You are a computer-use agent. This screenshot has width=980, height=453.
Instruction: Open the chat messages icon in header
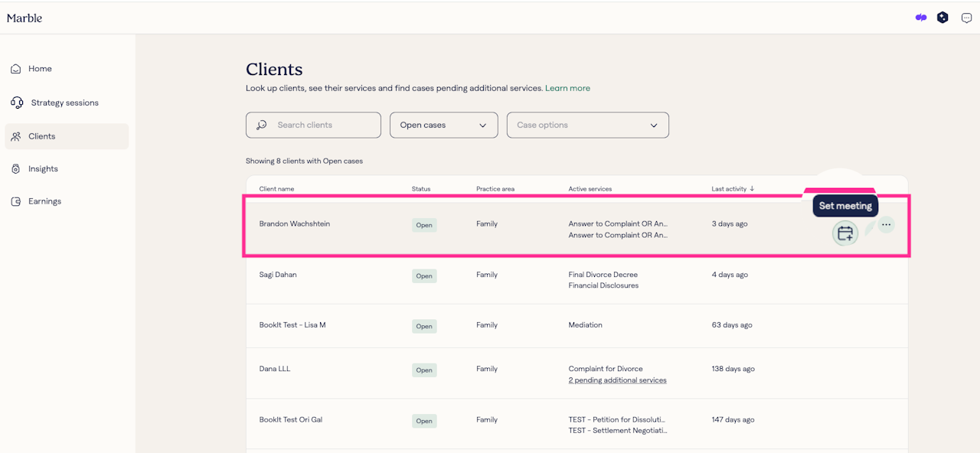coord(966,18)
